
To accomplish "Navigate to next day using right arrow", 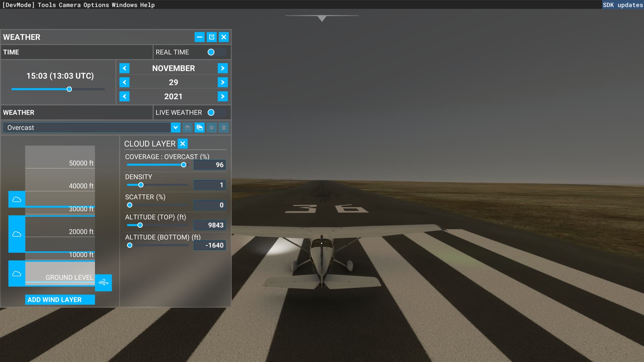I will pos(222,82).
